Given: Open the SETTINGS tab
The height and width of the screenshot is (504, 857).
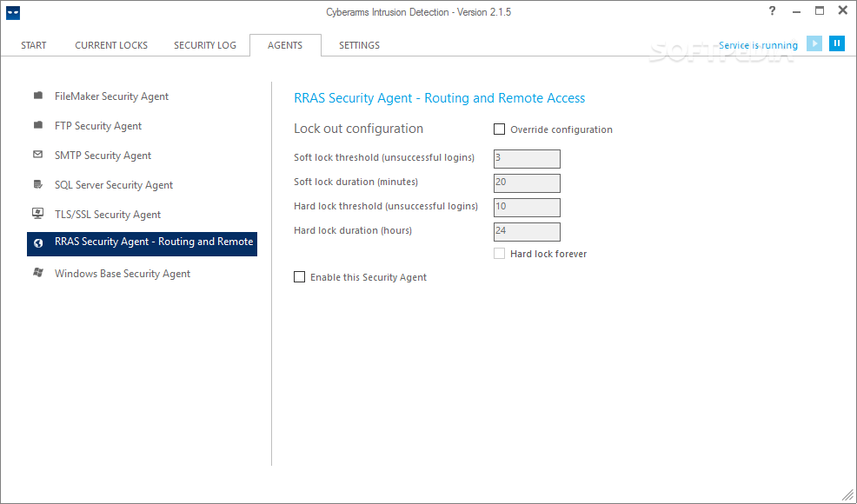Looking at the screenshot, I should point(359,45).
